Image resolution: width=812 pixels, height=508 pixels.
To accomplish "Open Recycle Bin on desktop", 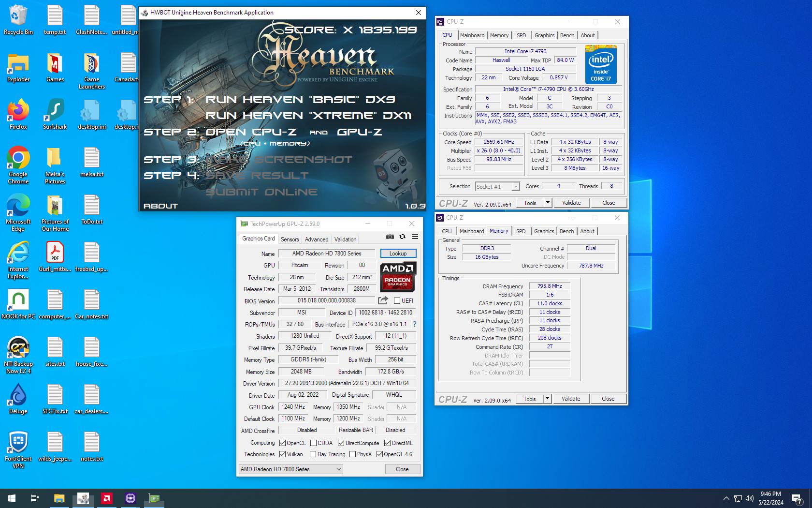I will (18, 20).
